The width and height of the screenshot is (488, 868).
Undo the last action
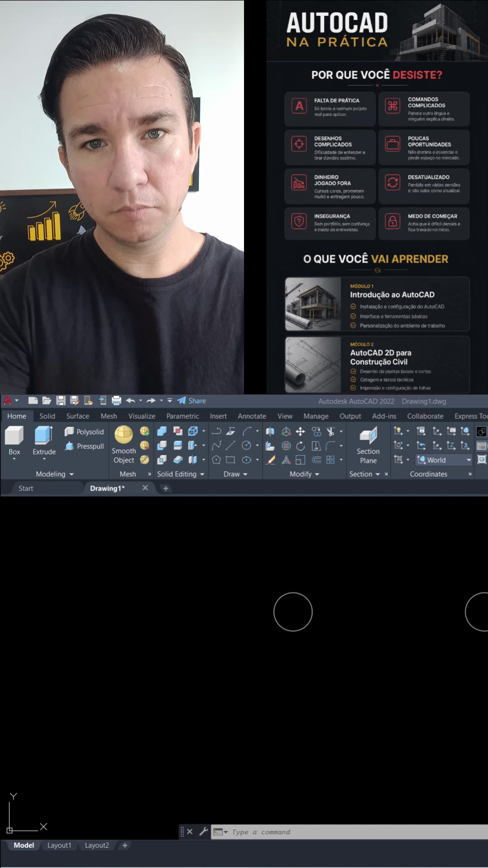[131, 401]
